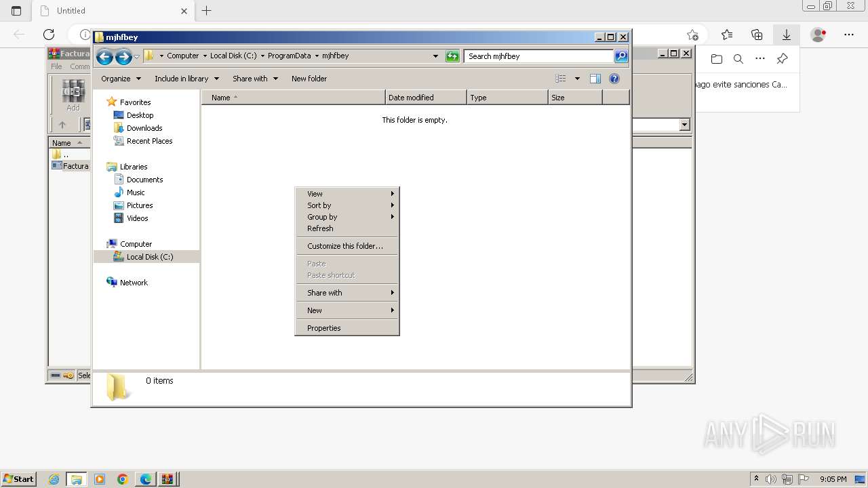Viewport: 868px width, 488px height.
Task: Open the Sort by submenu
Action: click(347, 205)
